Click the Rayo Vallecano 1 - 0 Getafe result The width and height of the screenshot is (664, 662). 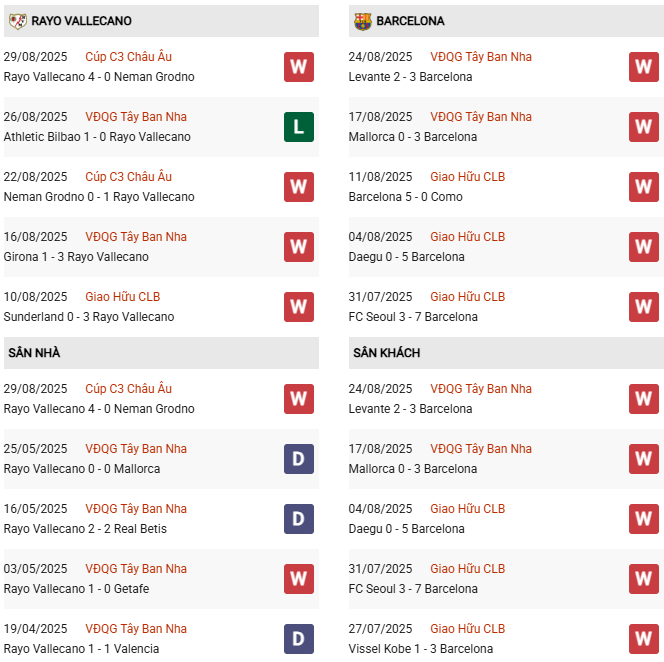[x=76, y=589]
